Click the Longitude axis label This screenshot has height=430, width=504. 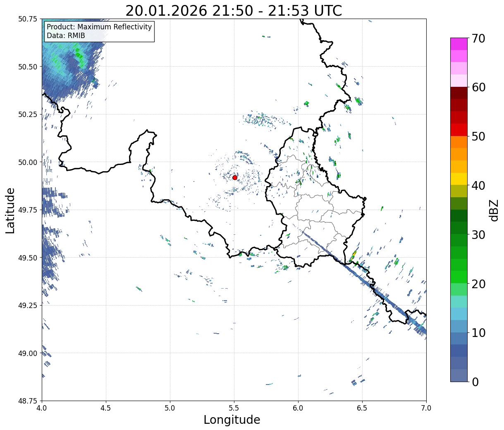click(x=232, y=420)
